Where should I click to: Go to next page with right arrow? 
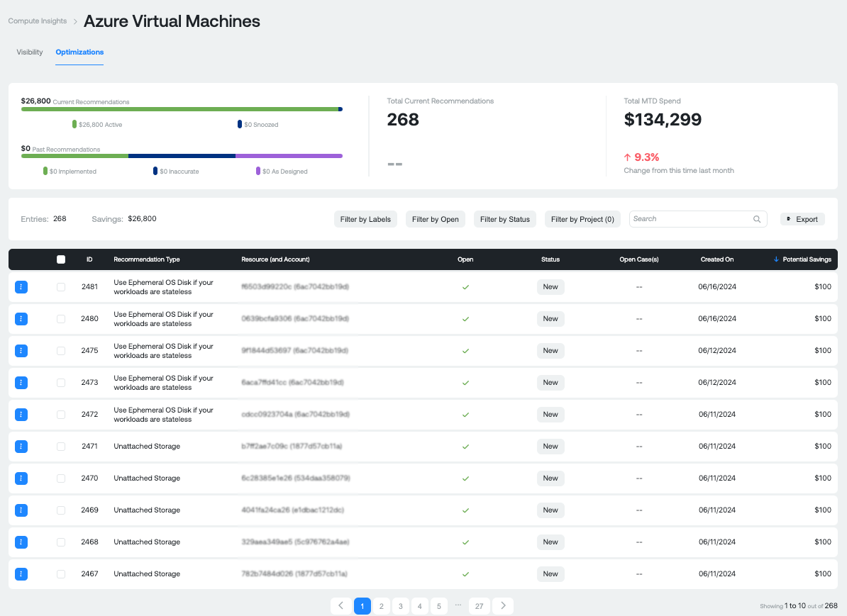(x=503, y=606)
